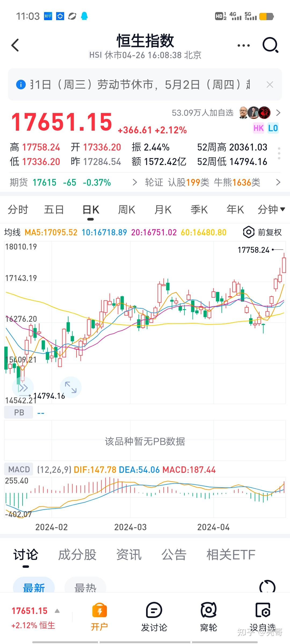This screenshot has height=644, width=290.
Task: Open the 公告 announcements tab
Action: [174, 555]
